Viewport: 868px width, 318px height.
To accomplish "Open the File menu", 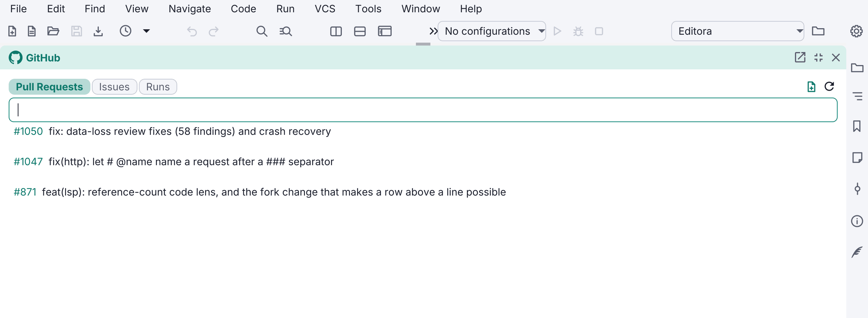I will click(18, 9).
